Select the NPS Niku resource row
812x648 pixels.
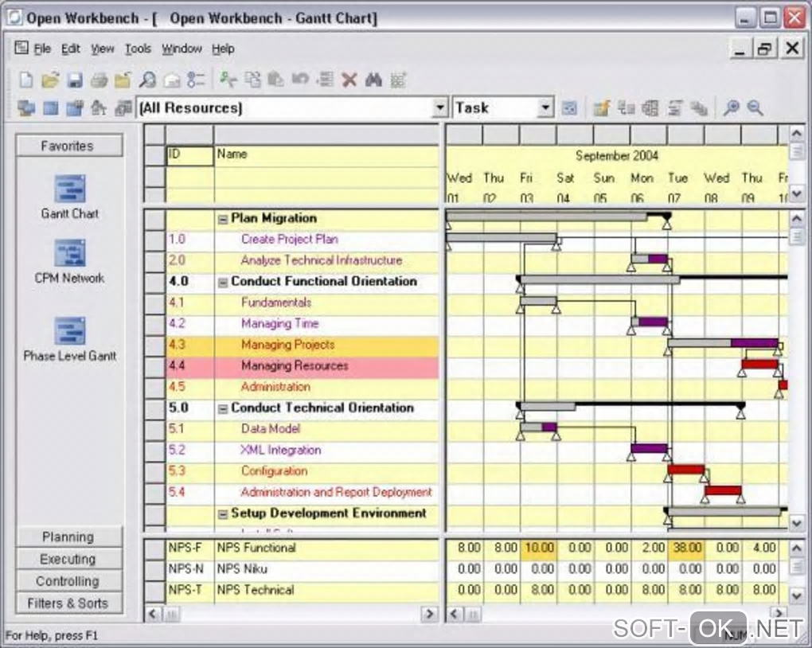click(x=303, y=569)
